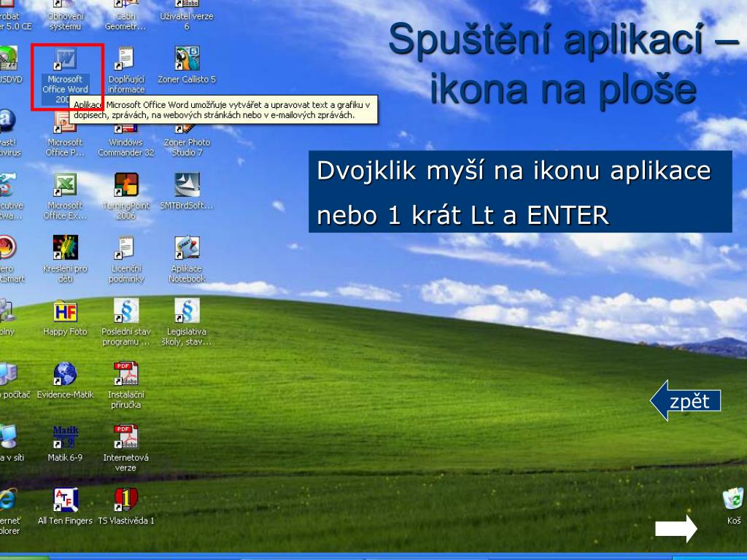This screenshot has width=747, height=560.
Task: Click the Dvojklik myší instruction text box
Action: click(x=520, y=192)
